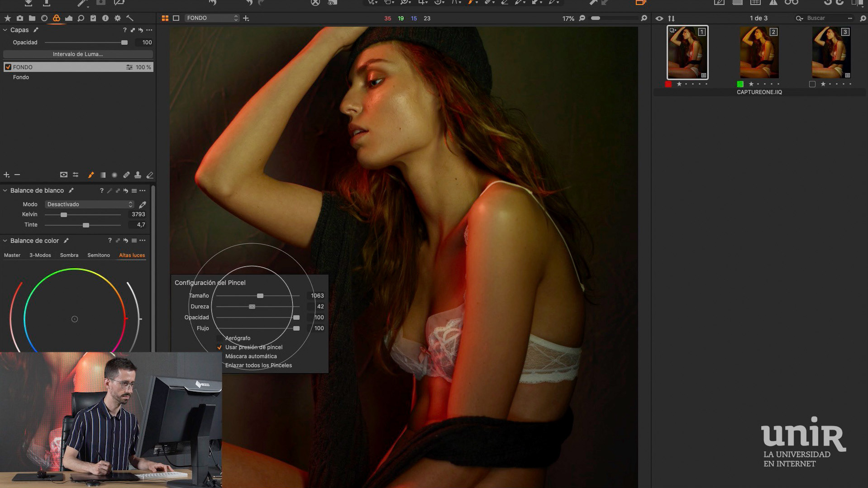
Task: Open the Output gear tool tab
Action: (x=118, y=18)
